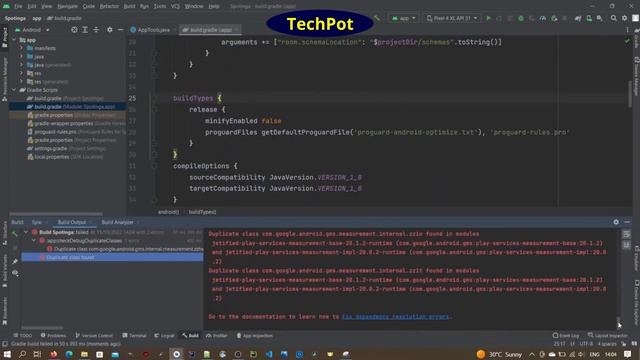The width and height of the screenshot is (640, 360).
Task: Open the Tools menu
Action: [160, 6]
